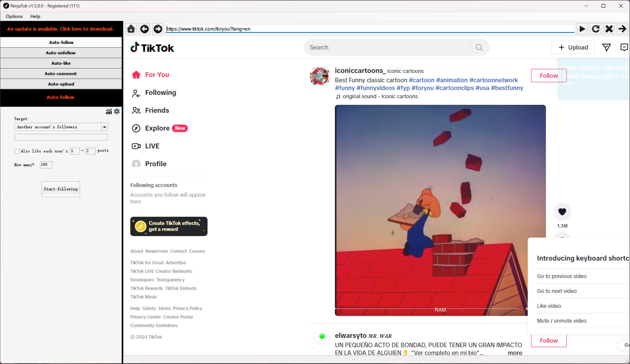Open iconiccartoons_ profile avatar
Image resolution: width=630 pixels, height=364 pixels.
(320, 76)
